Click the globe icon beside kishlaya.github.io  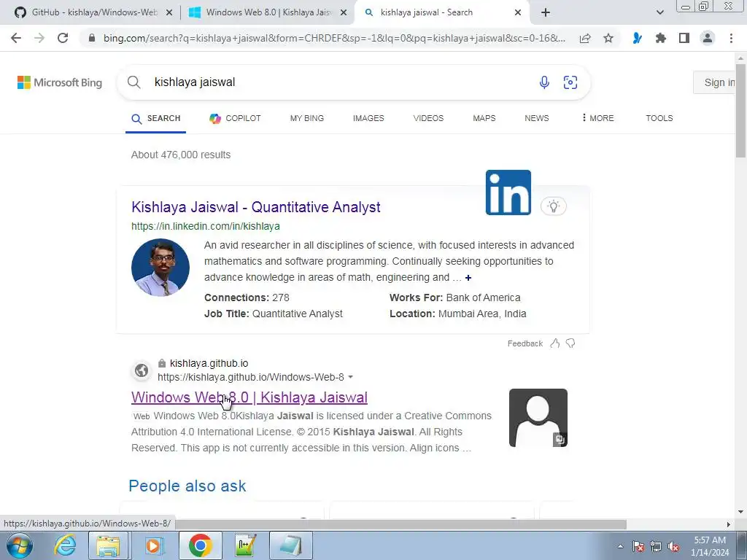tap(142, 370)
